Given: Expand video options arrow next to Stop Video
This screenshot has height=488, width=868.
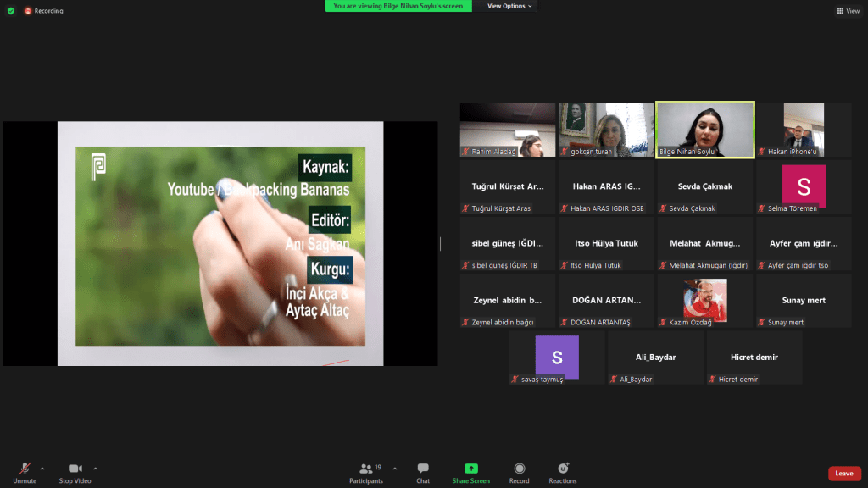Looking at the screenshot, I should tap(95, 468).
